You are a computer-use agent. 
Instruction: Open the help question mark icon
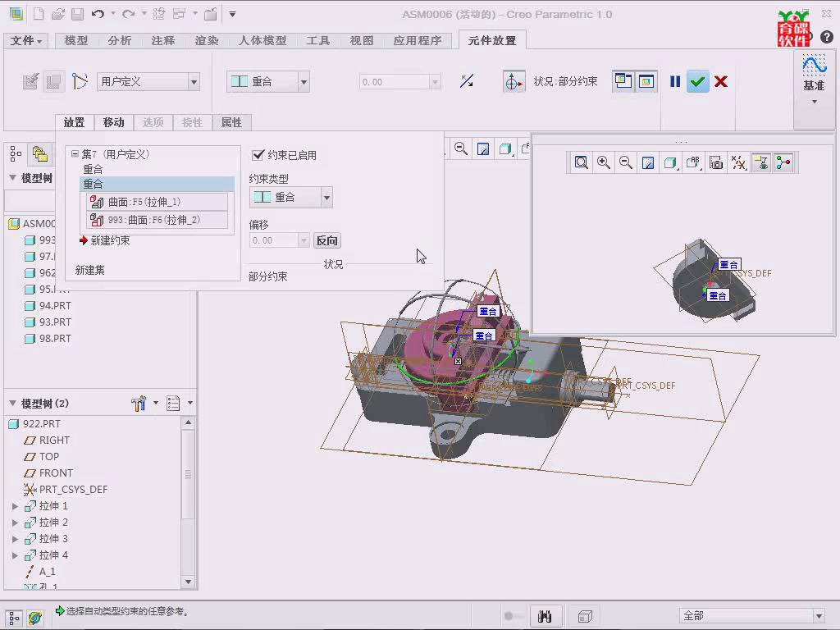tap(827, 37)
